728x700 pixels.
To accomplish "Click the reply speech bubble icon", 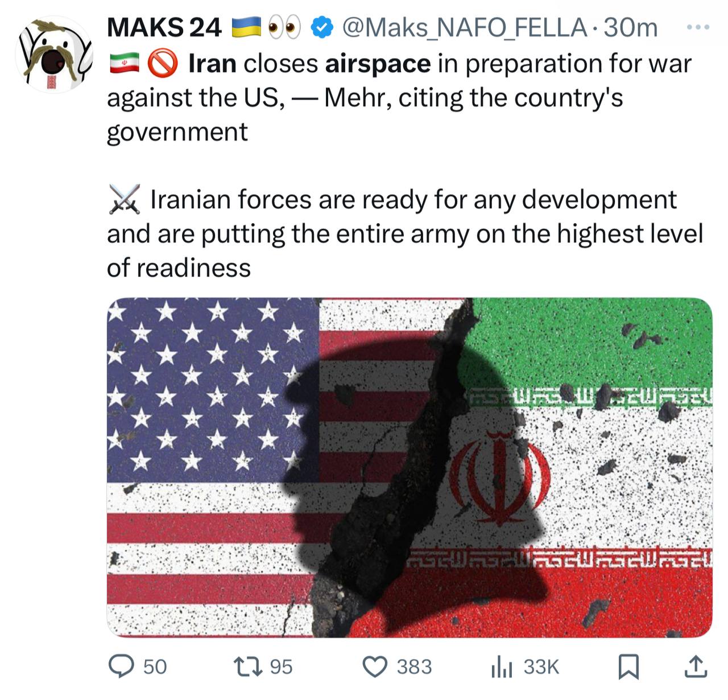I will 121,666.
